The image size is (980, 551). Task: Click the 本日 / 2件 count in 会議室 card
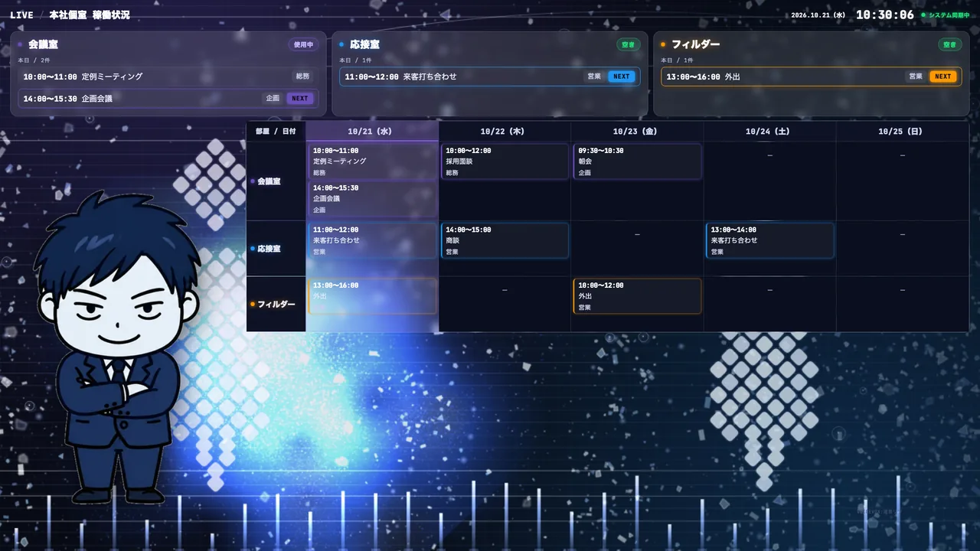pyautogui.click(x=34, y=60)
